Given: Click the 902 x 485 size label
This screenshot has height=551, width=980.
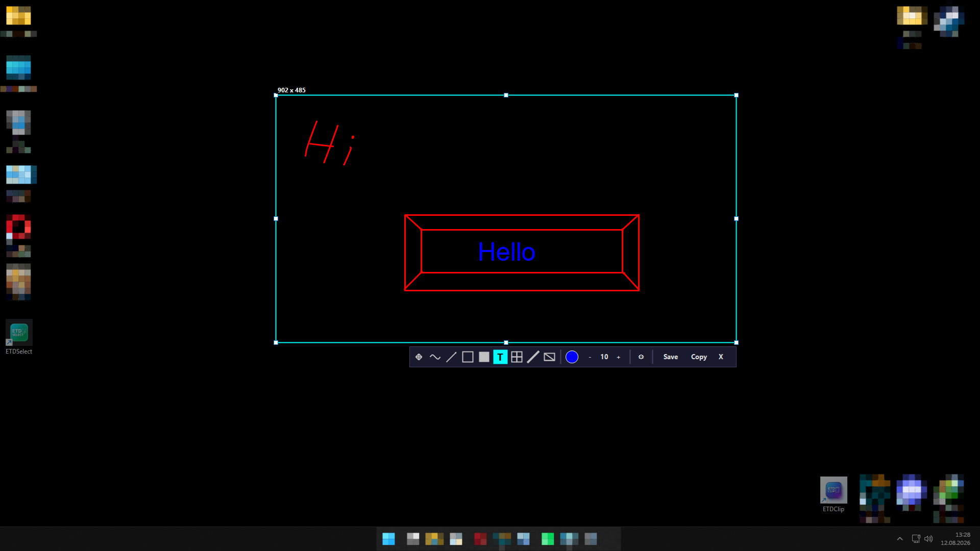Looking at the screenshot, I should (x=291, y=90).
